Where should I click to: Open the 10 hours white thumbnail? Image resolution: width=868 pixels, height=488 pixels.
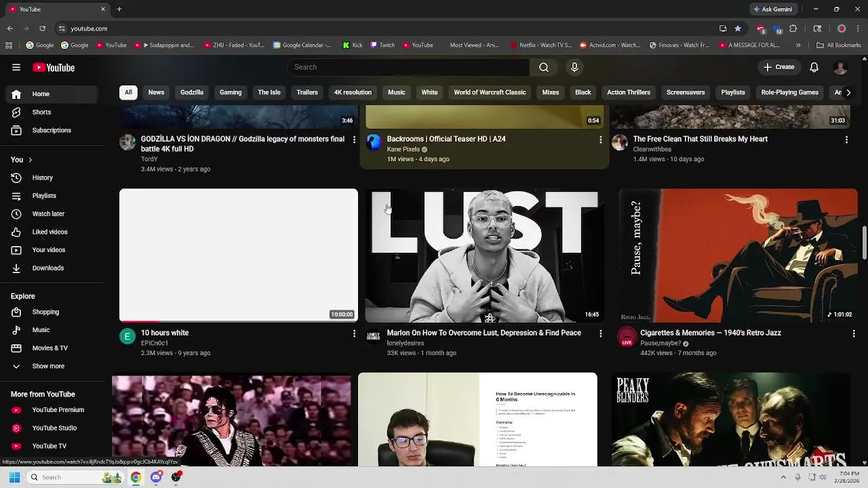pos(239,255)
